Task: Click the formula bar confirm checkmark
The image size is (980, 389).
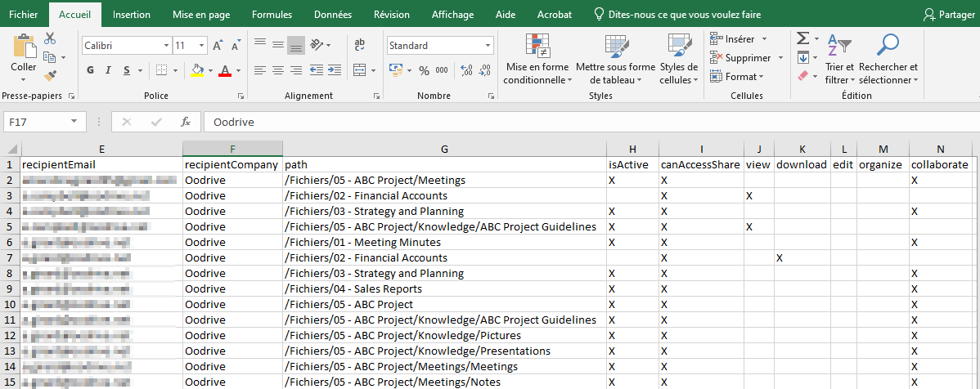Action: point(156,122)
